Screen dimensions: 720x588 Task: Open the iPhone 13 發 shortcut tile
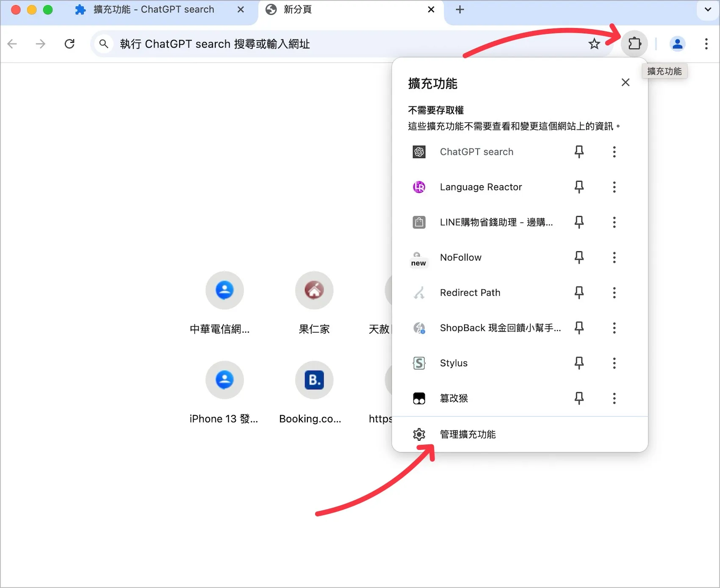point(224,393)
